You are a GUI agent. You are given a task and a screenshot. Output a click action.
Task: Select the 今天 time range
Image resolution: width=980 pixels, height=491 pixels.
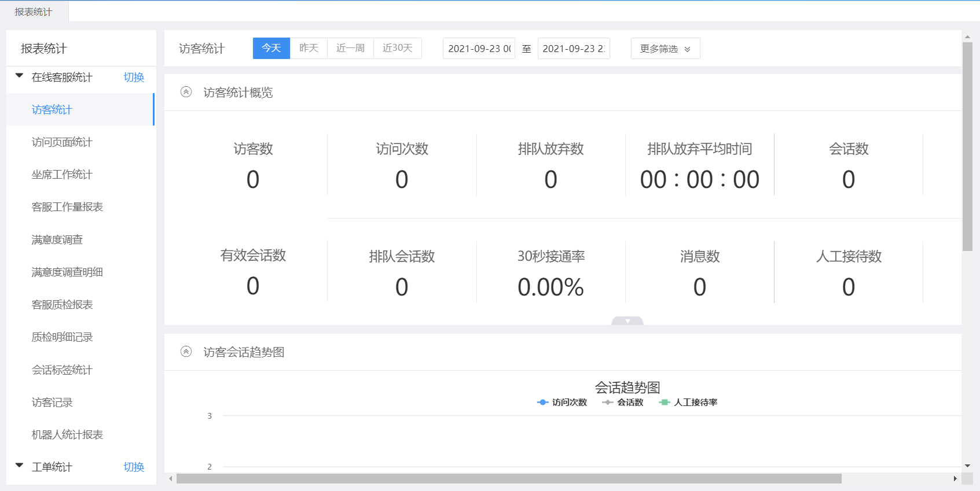(x=271, y=48)
